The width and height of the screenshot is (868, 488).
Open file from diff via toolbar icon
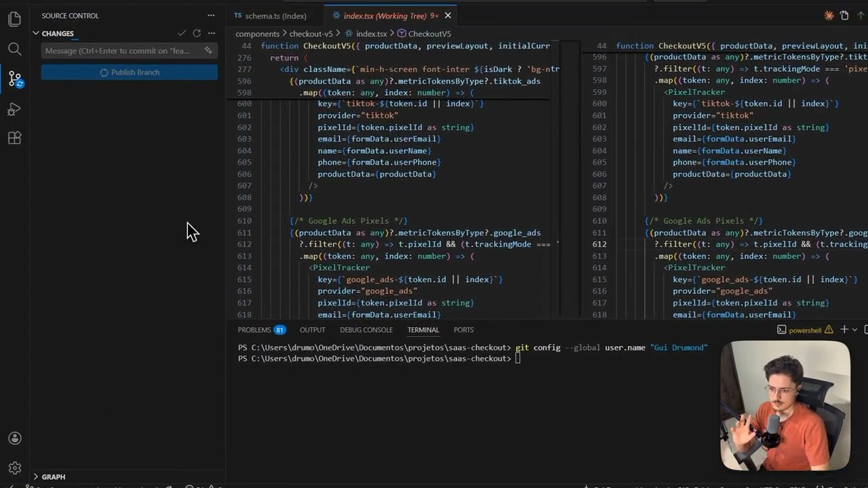coord(844,16)
